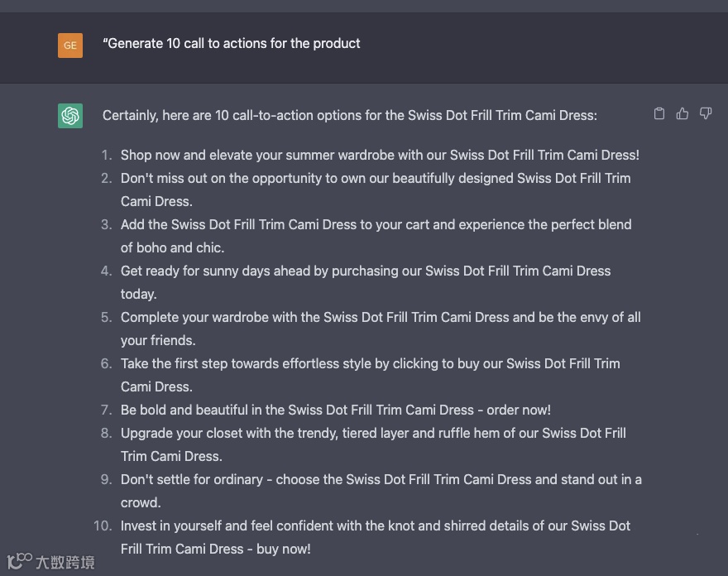This screenshot has width=728, height=576.
Task: Click the 'Don't miss out' list item
Action: (376, 178)
